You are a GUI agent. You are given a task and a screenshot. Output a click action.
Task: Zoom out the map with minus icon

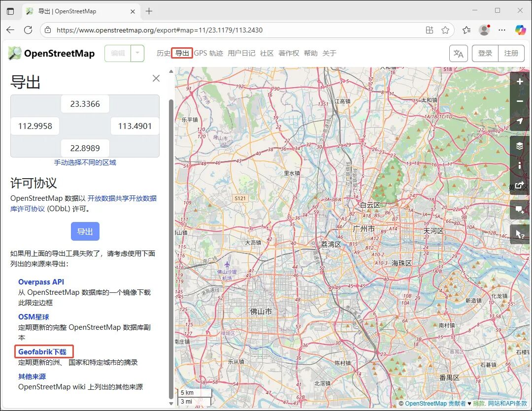[520, 101]
